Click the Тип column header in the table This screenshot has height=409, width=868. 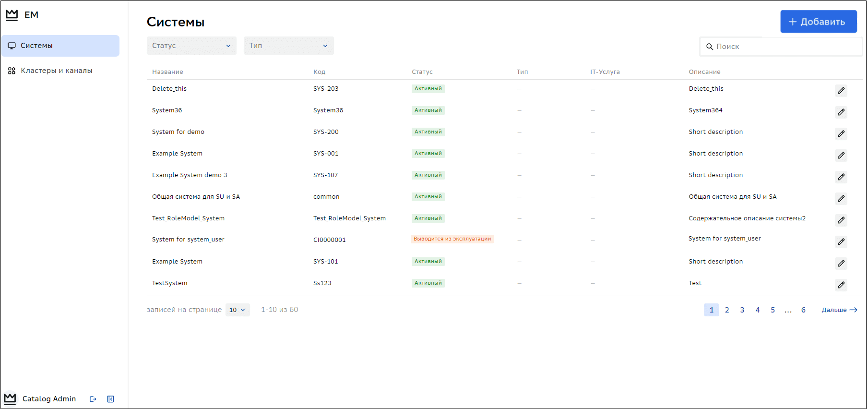click(522, 72)
